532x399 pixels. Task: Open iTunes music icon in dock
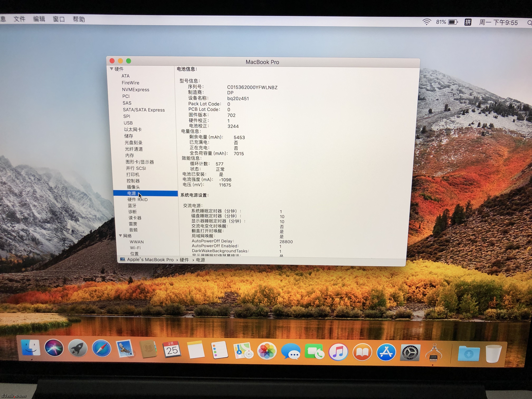[338, 352]
